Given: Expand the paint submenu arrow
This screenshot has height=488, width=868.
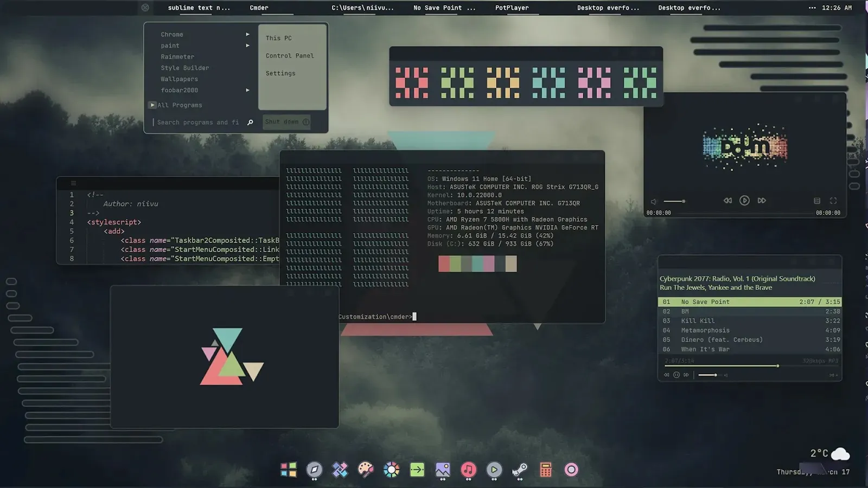Looking at the screenshot, I should click(247, 46).
